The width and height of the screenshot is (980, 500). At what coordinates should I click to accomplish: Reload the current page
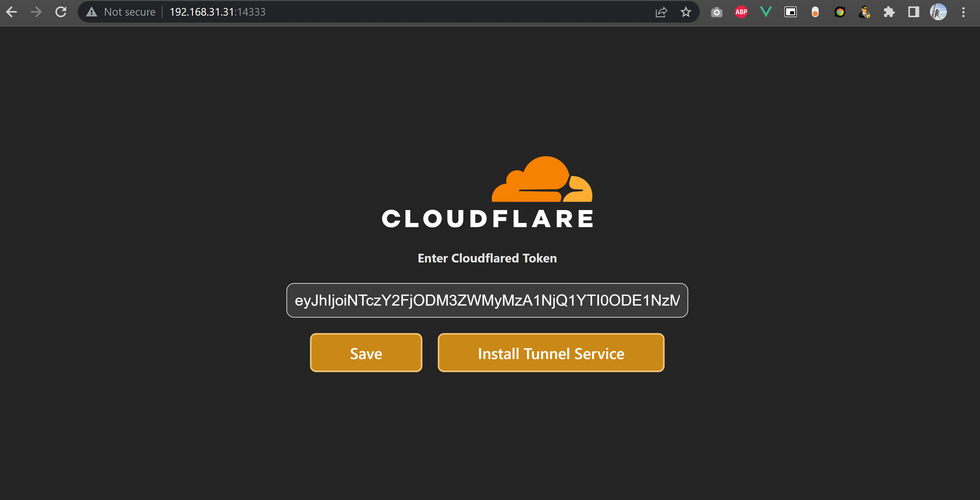(61, 12)
